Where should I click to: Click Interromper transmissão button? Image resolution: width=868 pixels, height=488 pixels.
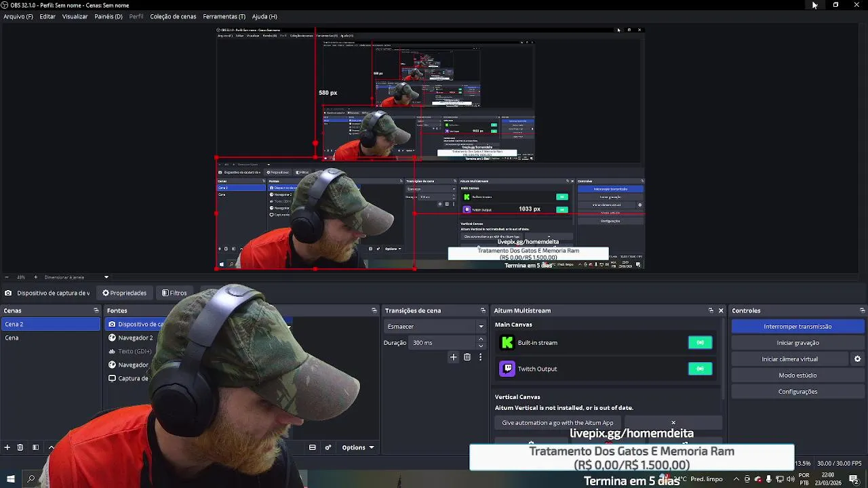click(x=797, y=327)
